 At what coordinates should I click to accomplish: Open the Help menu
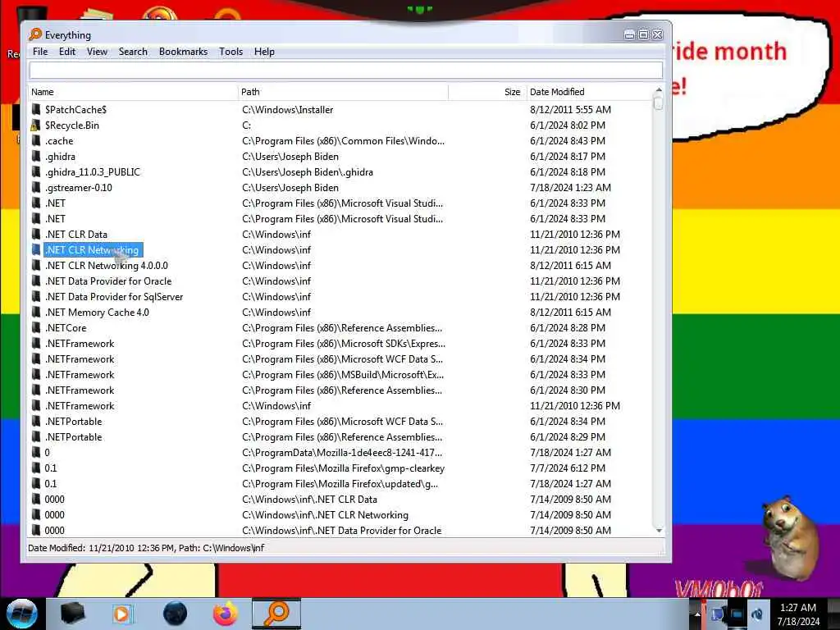point(264,52)
